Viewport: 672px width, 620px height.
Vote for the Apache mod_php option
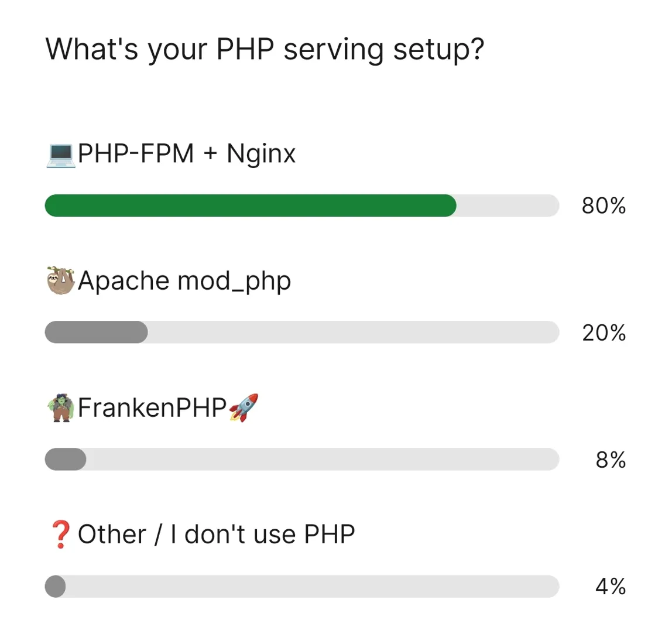[x=184, y=280]
